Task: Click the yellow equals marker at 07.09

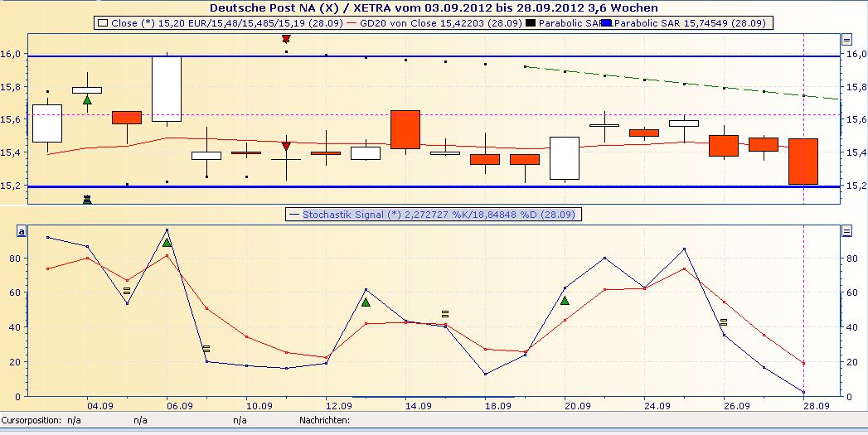Action: (206, 349)
